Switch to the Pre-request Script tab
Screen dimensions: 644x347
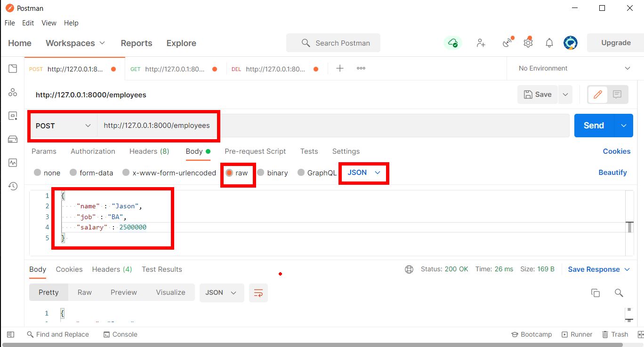click(x=255, y=151)
